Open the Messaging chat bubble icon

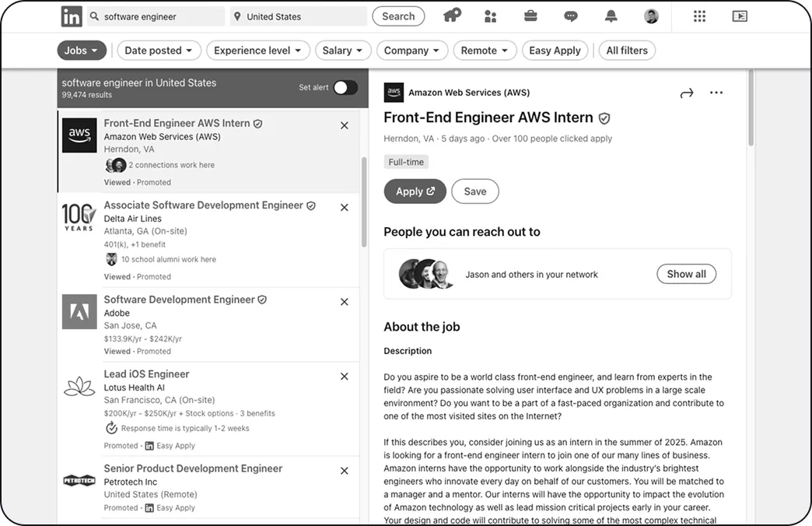pos(571,16)
